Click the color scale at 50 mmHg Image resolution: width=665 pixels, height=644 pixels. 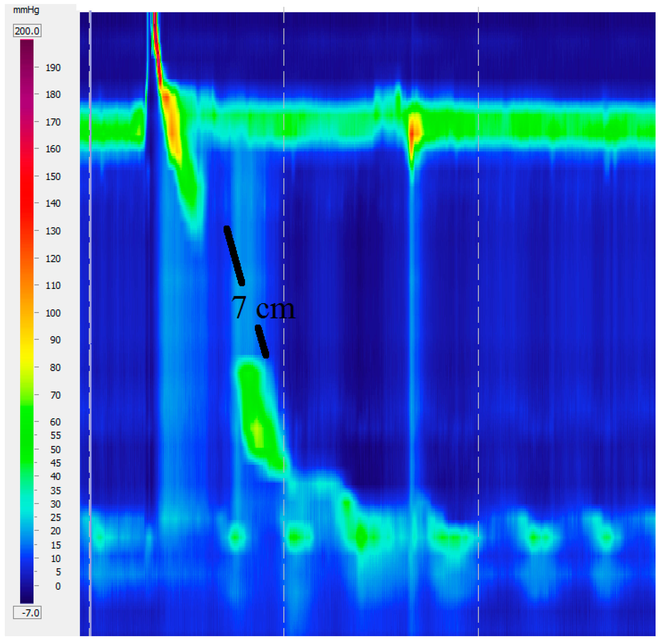27,449
